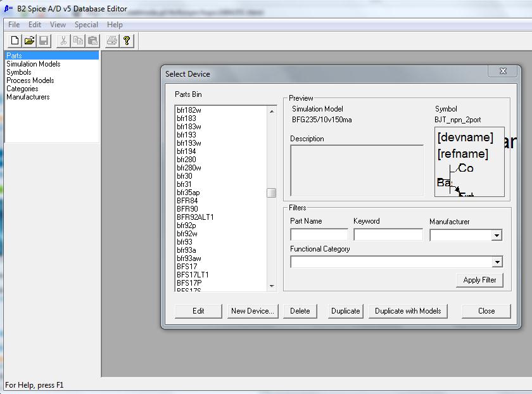Click the Parts Bin scroll down arrow

coord(272,286)
